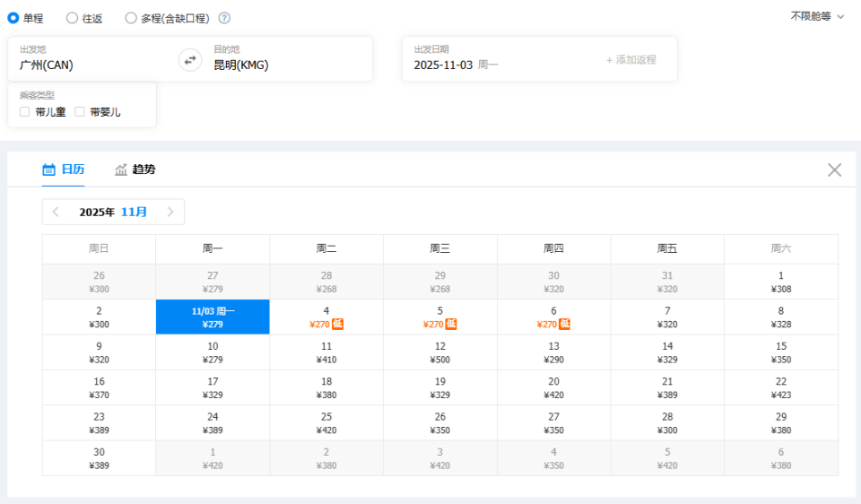Select November 12 priced ¥500
861x504 pixels.
439,352
